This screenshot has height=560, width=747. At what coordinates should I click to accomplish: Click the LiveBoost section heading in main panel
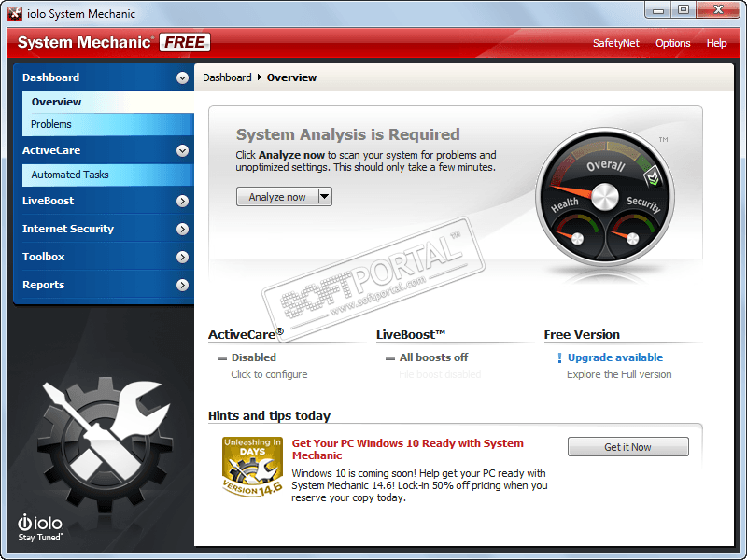tap(411, 335)
